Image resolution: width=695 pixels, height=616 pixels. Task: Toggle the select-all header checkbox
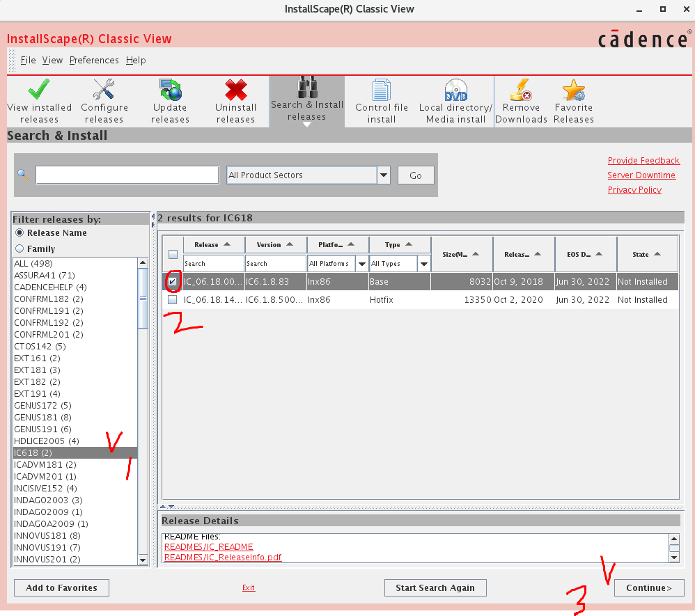(173, 254)
